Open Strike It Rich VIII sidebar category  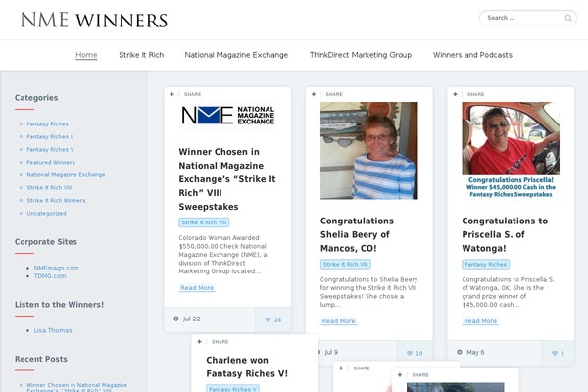pyautogui.click(x=49, y=187)
